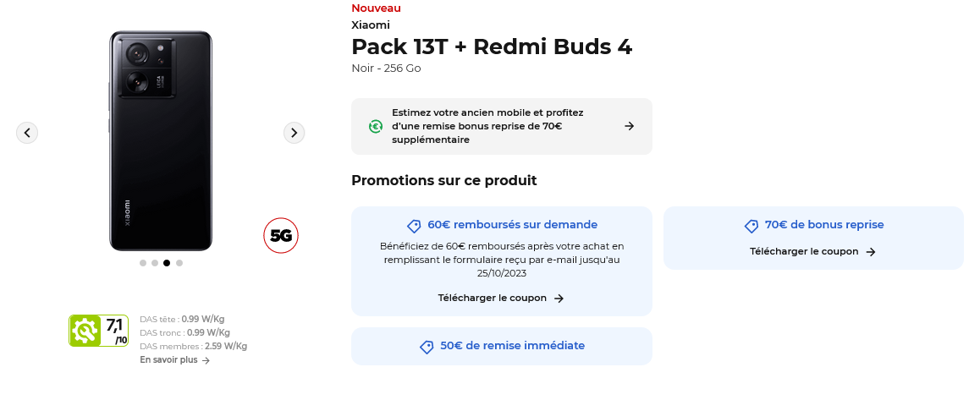Image resolution: width=980 pixels, height=400 pixels.
Task: Click the tag icon beside 70€ bonus
Action: pyautogui.click(x=752, y=226)
